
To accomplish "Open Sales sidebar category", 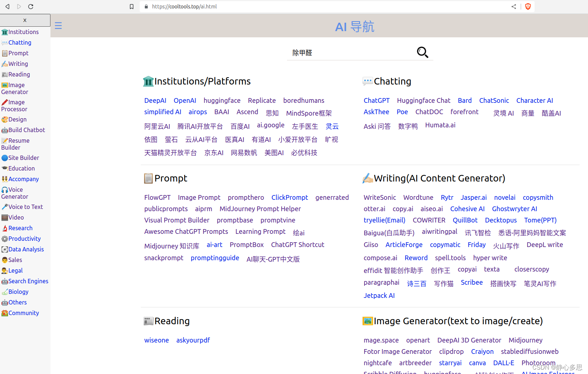I will (12, 260).
